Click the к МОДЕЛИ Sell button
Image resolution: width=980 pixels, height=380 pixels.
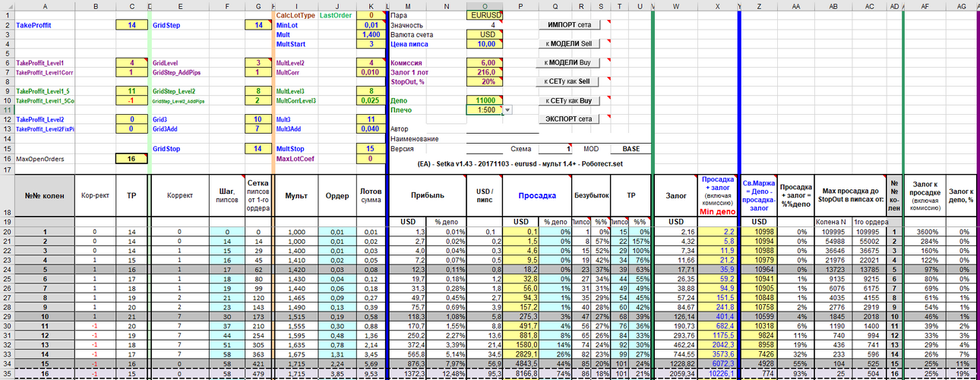570,44
